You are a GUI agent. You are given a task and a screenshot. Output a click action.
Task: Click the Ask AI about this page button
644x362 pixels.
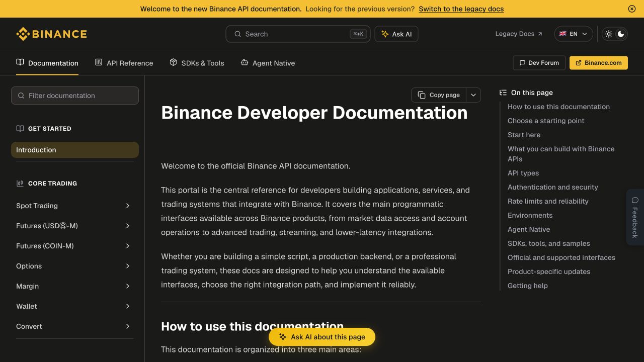[x=322, y=337]
